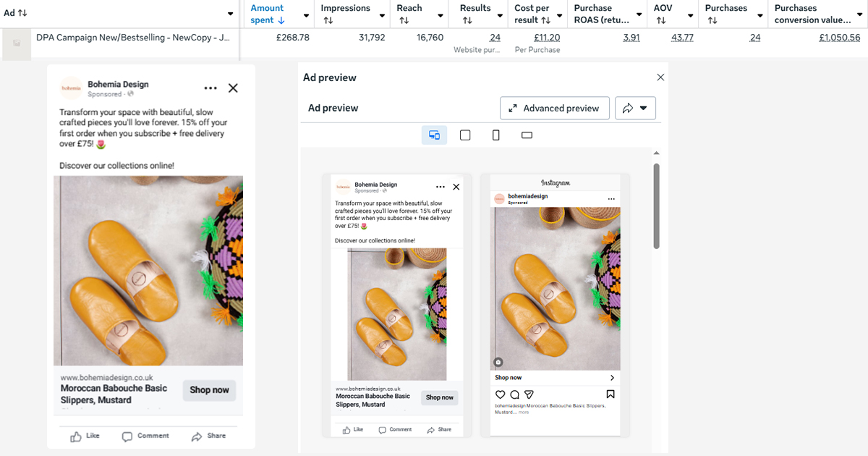The height and width of the screenshot is (456, 868).
Task: Like the ad in panel Facebook preview
Action: click(x=354, y=429)
